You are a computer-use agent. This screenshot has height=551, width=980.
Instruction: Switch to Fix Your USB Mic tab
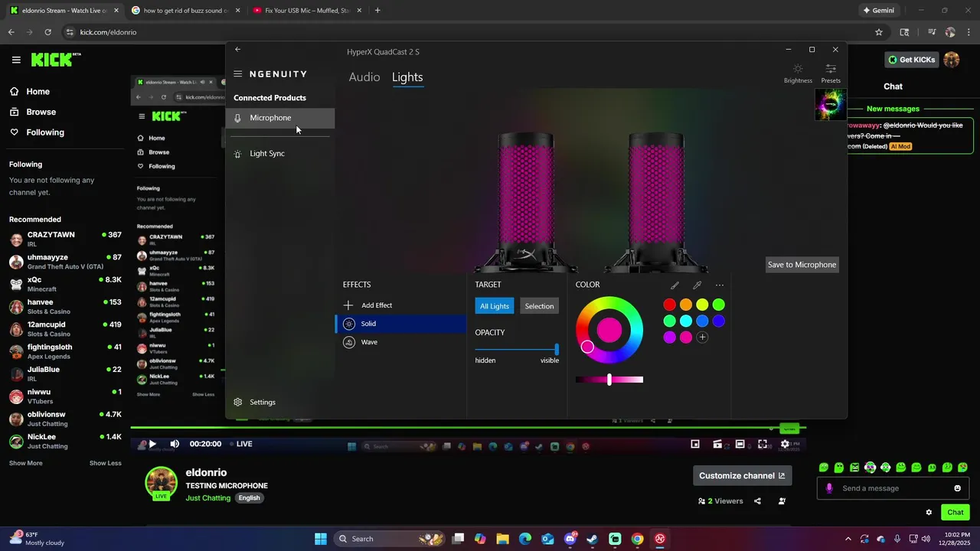pyautogui.click(x=306, y=11)
